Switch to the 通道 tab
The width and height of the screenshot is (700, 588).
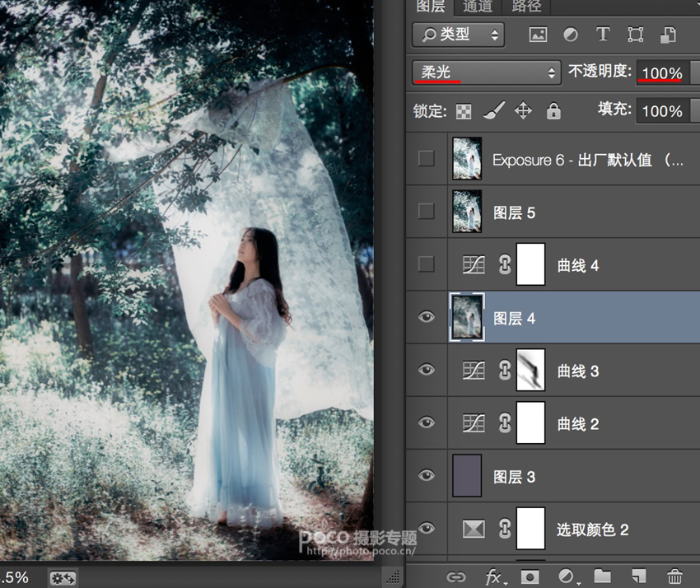click(478, 7)
